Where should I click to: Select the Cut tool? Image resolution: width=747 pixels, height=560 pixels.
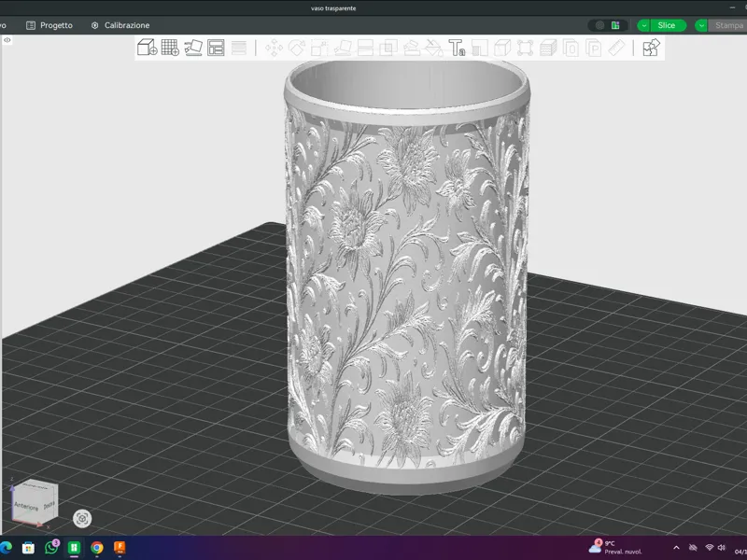pos(365,49)
